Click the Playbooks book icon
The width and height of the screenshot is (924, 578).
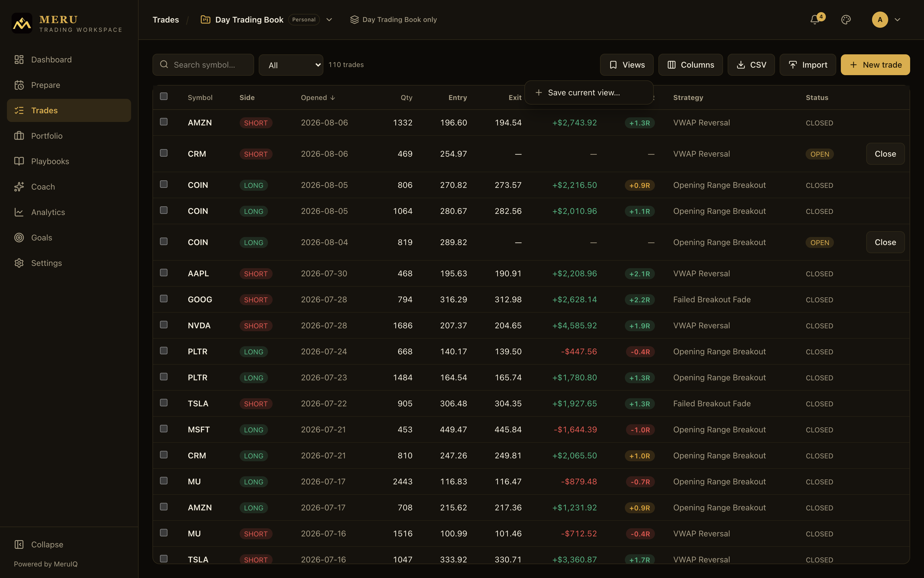pos(19,161)
